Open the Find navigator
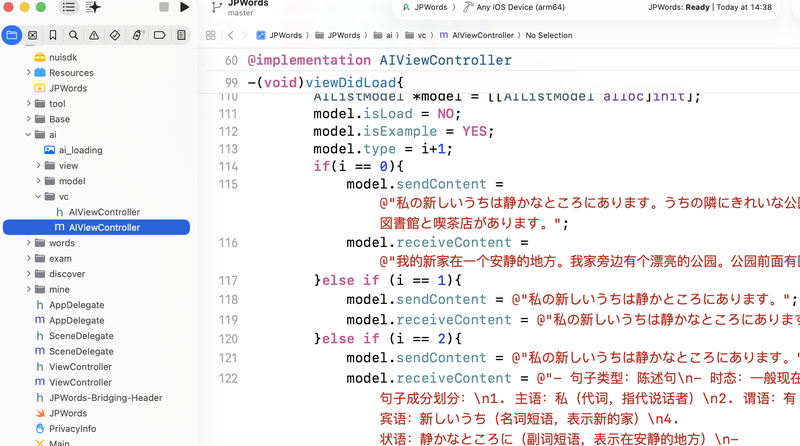Viewport: 800px width, 446px height. click(73, 35)
